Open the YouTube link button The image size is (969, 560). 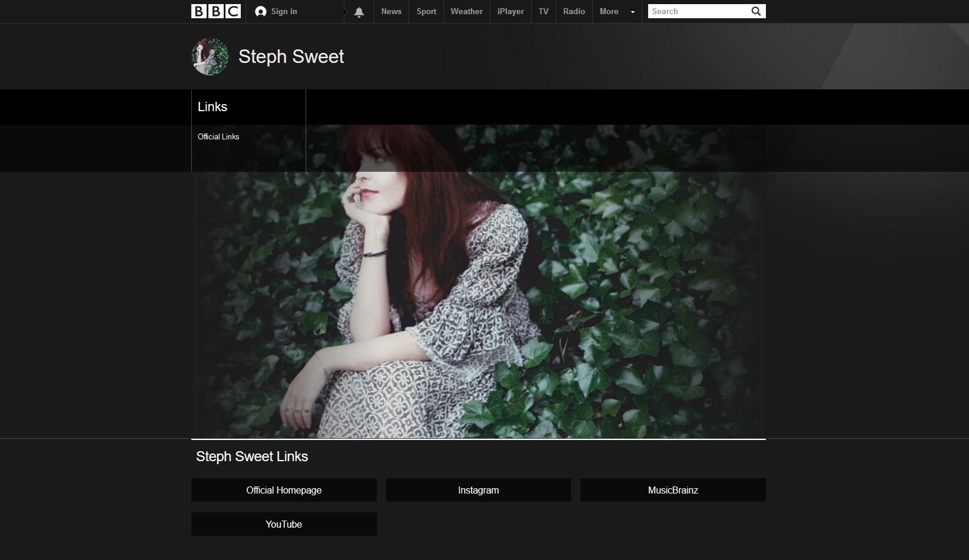point(284,524)
